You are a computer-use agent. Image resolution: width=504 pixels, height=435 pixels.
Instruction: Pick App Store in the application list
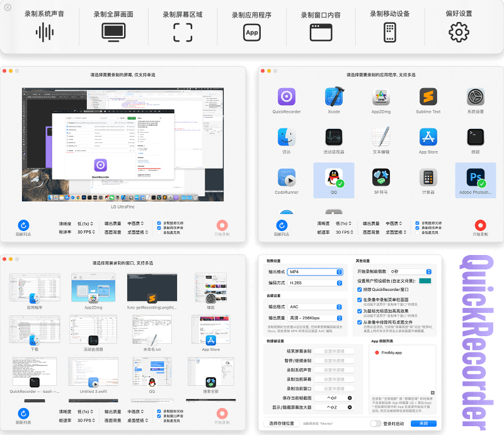(x=428, y=137)
